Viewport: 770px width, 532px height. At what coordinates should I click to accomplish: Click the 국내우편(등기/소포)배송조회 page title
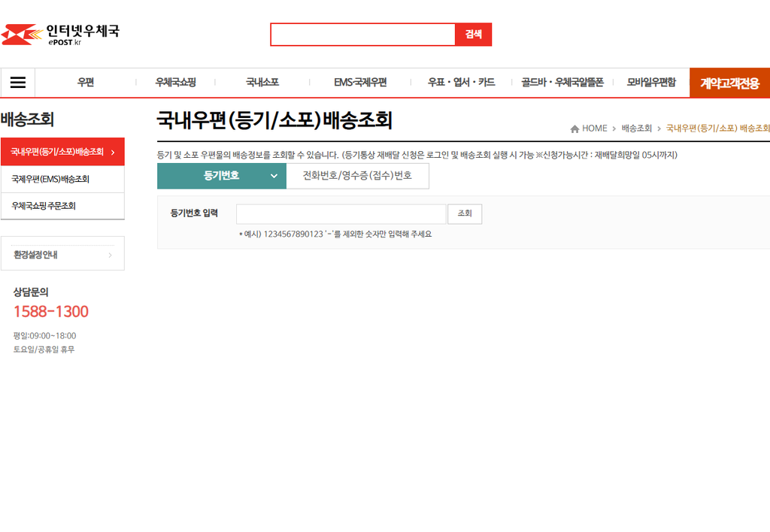(274, 120)
